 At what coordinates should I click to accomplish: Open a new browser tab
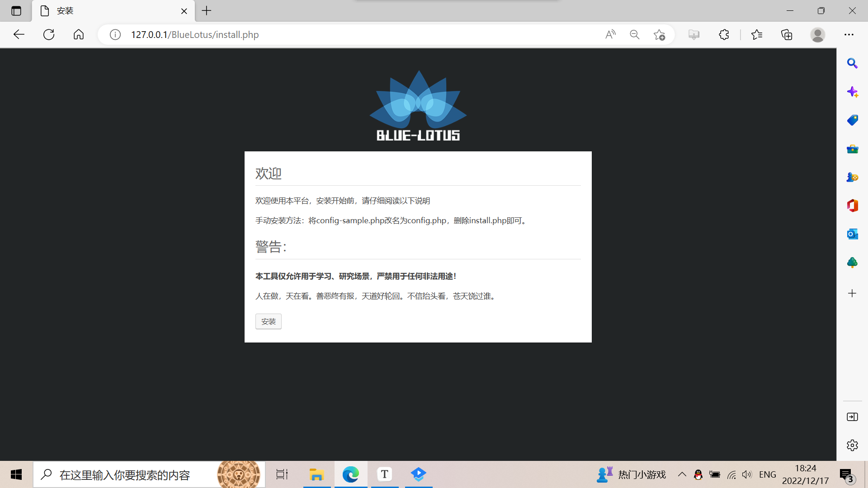coord(207,11)
